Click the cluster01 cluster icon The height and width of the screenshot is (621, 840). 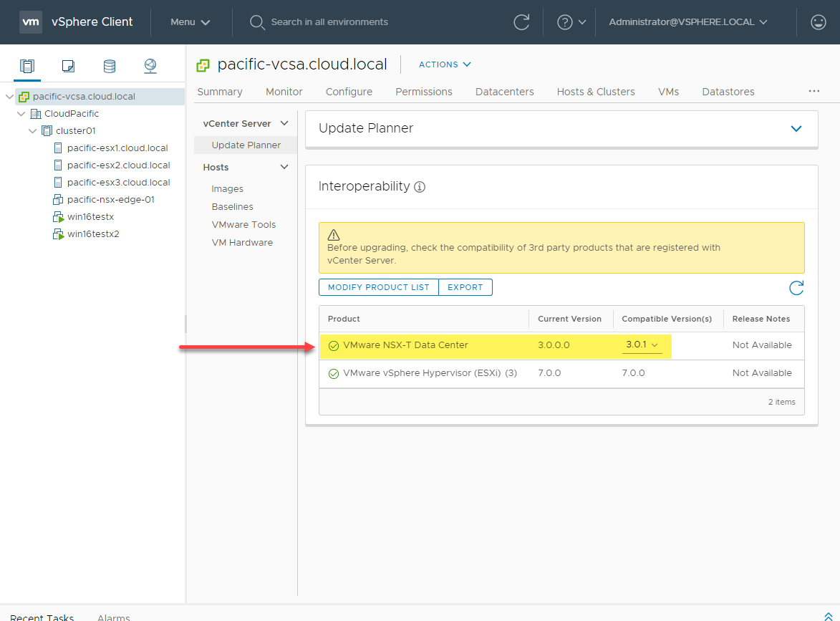tap(47, 131)
